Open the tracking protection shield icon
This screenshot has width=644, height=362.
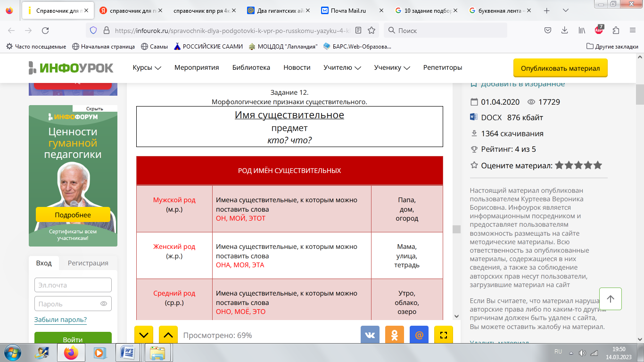click(93, 30)
